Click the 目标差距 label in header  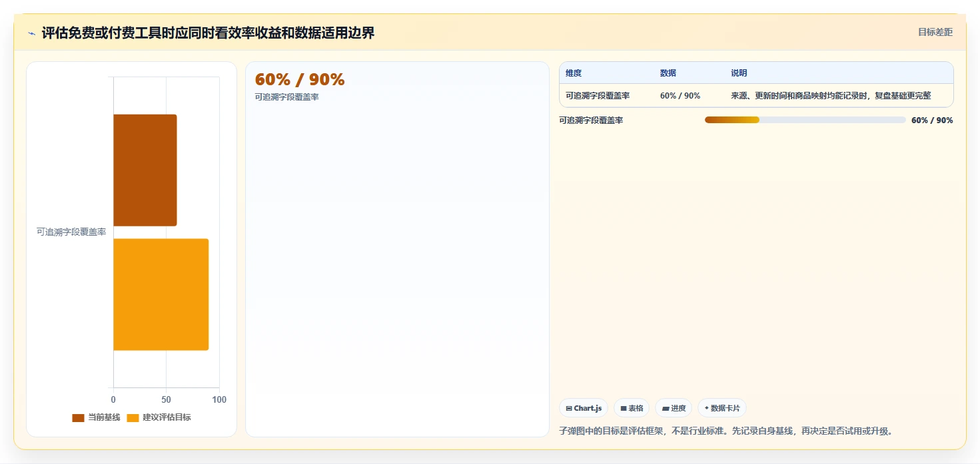click(935, 32)
